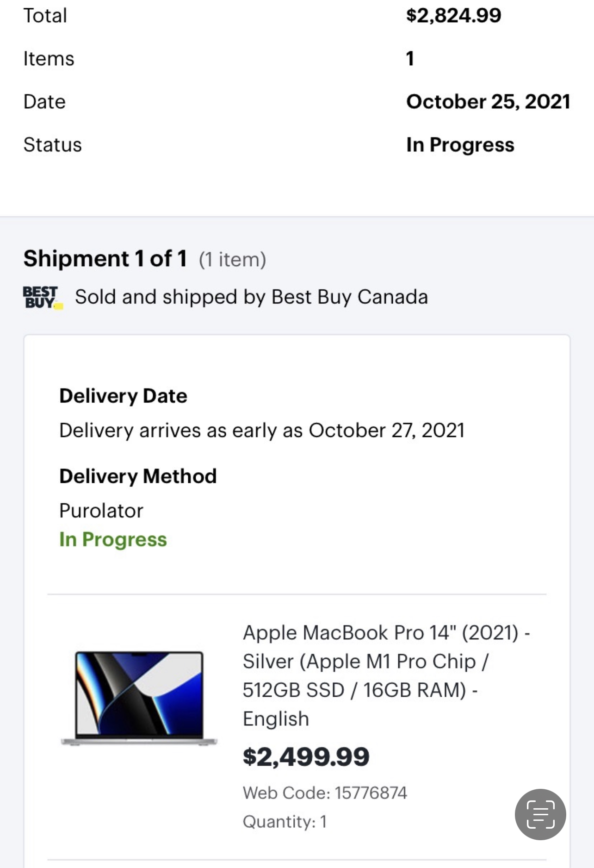Click the Delivery Date heading
This screenshot has width=594, height=868.
point(123,396)
